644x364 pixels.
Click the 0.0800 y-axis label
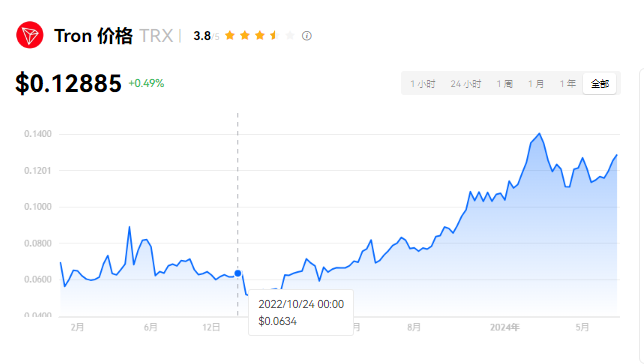click(38, 243)
